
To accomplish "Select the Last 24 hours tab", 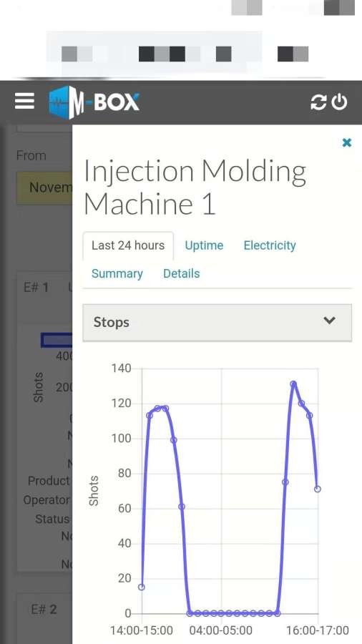I will click(128, 245).
